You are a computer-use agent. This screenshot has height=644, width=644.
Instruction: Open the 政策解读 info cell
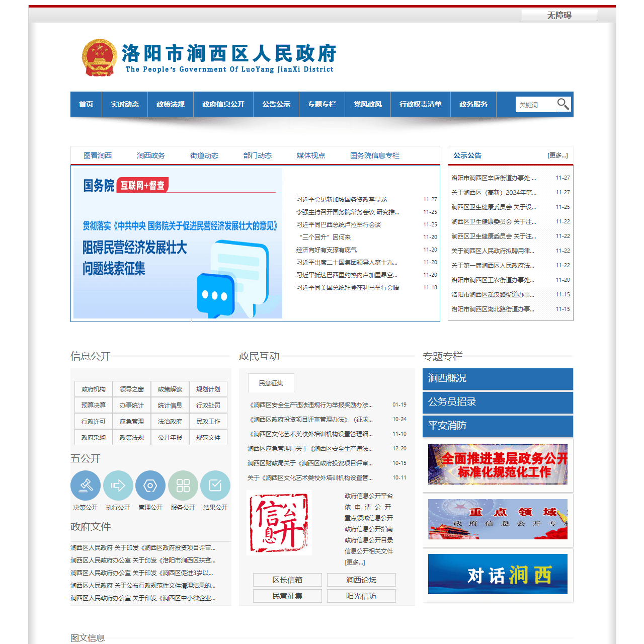[x=170, y=389]
